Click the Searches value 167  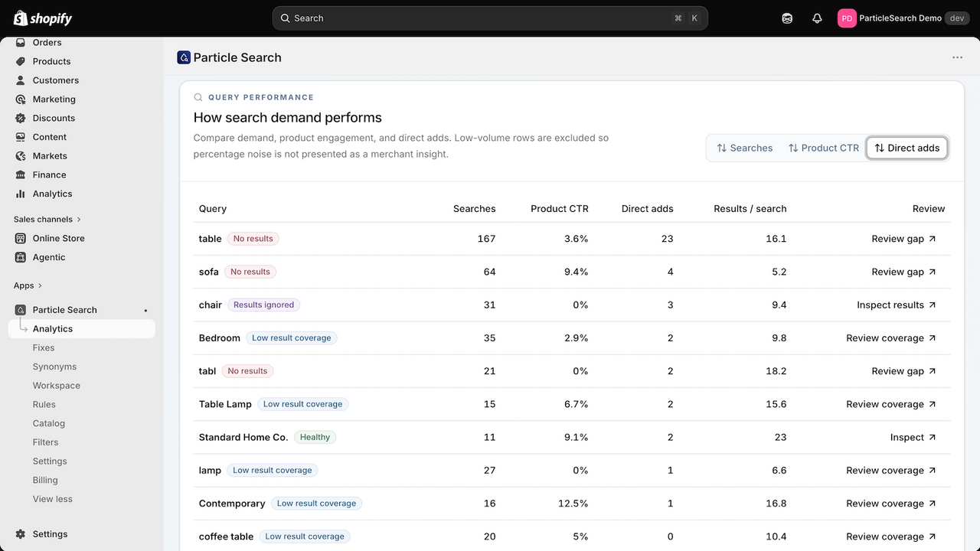486,239
